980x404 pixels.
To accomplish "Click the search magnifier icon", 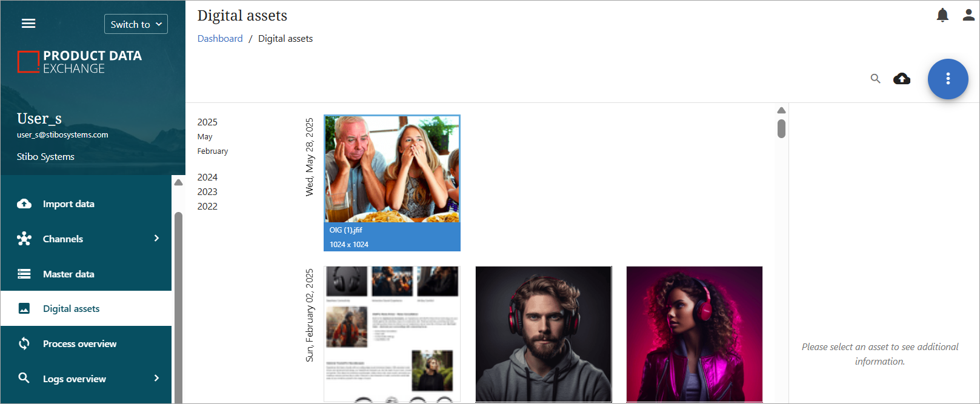I will click(x=875, y=79).
